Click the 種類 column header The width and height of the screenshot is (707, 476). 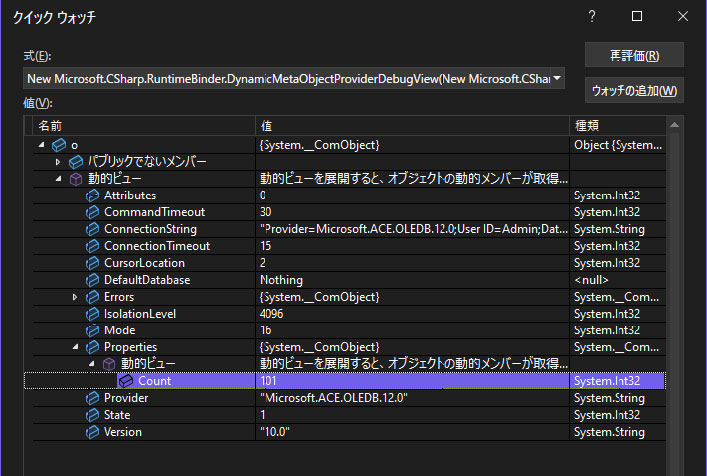618,126
